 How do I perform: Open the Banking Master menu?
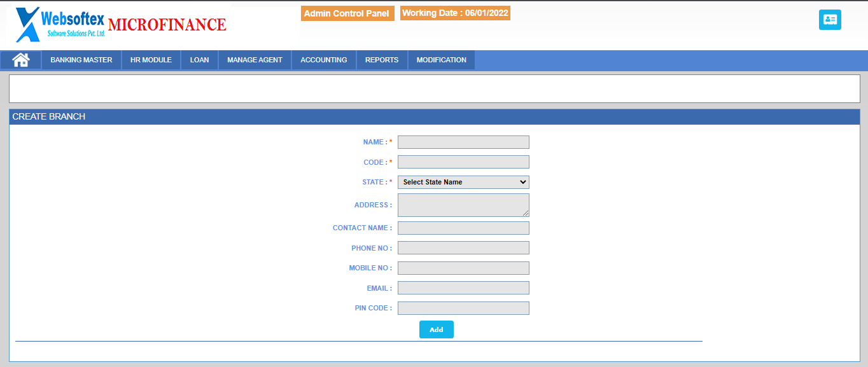pyautogui.click(x=81, y=60)
